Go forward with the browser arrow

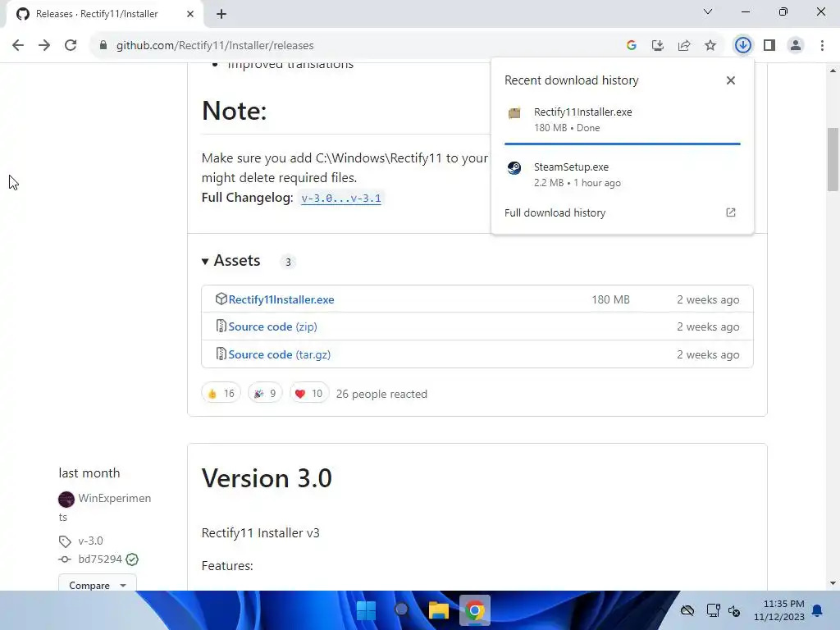(x=44, y=46)
